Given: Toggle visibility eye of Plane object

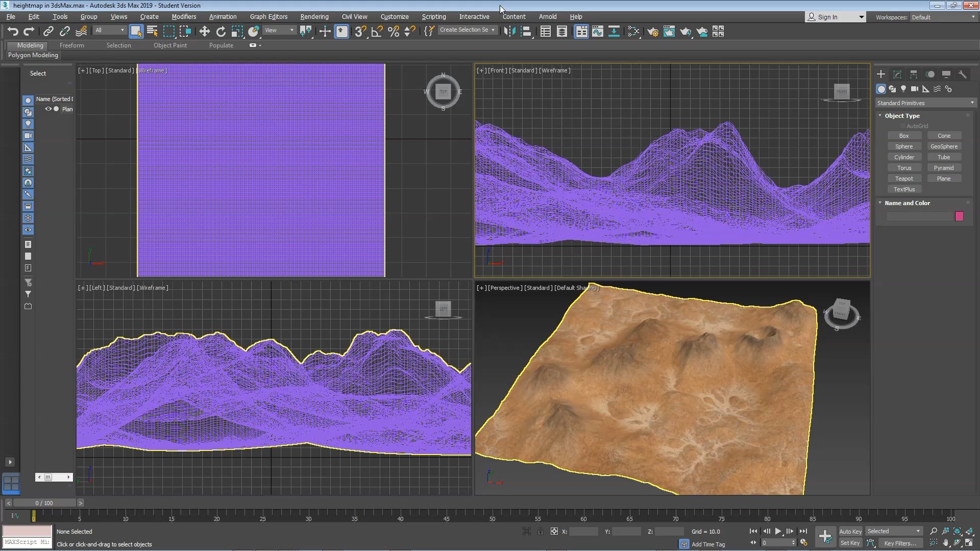Looking at the screenshot, I should point(48,109).
